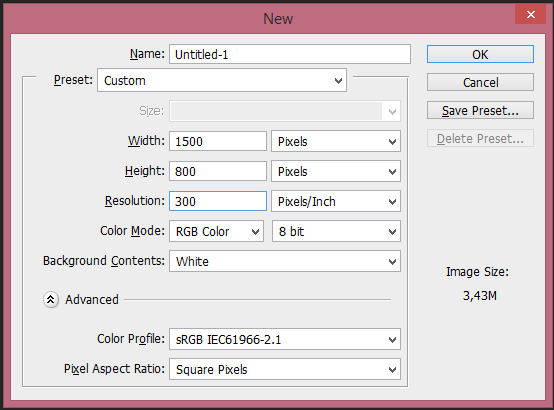The width and height of the screenshot is (554, 410).
Task: Open the Color Profile dropdown
Action: pos(285,339)
